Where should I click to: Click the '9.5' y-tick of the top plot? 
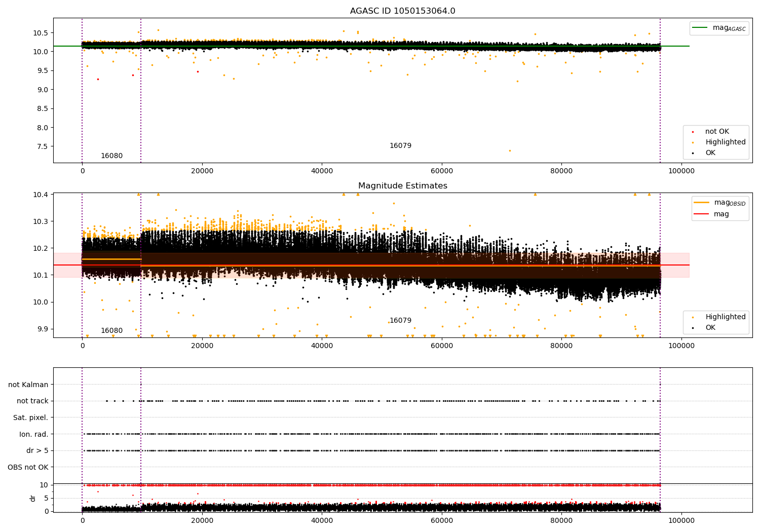point(42,71)
